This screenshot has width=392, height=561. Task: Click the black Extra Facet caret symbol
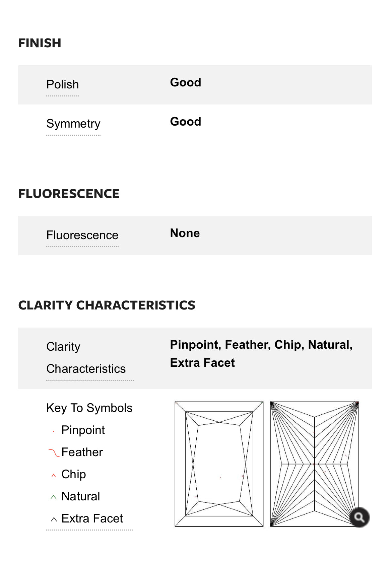tap(54, 519)
